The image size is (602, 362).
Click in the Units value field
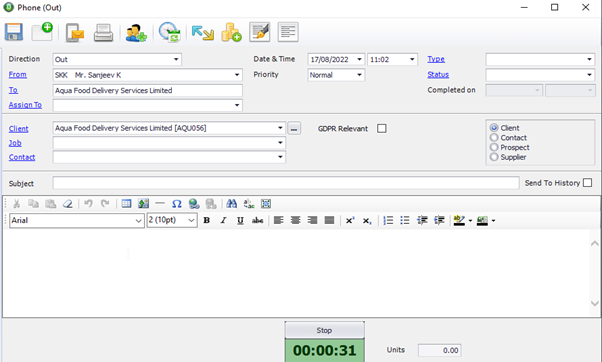[x=440, y=350]
